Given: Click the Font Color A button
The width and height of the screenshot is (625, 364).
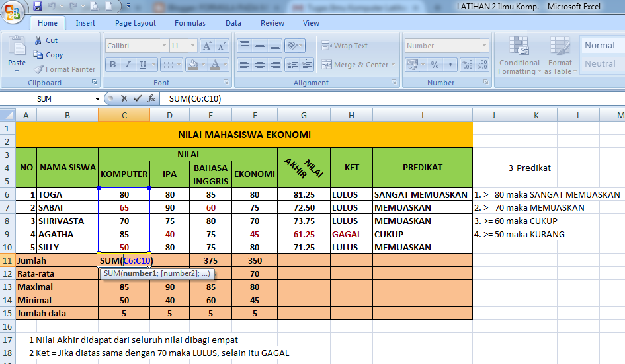Looking at the screenshot, I should pyautogui.click(x=215, y=65).
